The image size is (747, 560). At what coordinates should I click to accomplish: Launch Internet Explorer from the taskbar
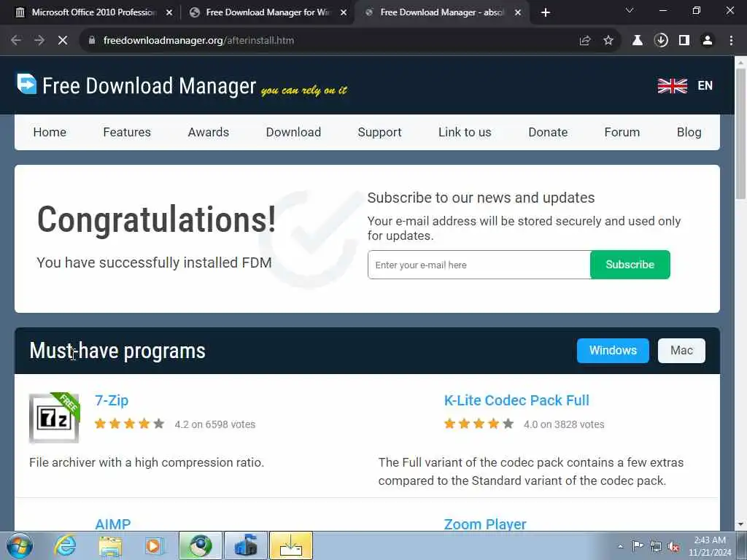tap(65, 545)
